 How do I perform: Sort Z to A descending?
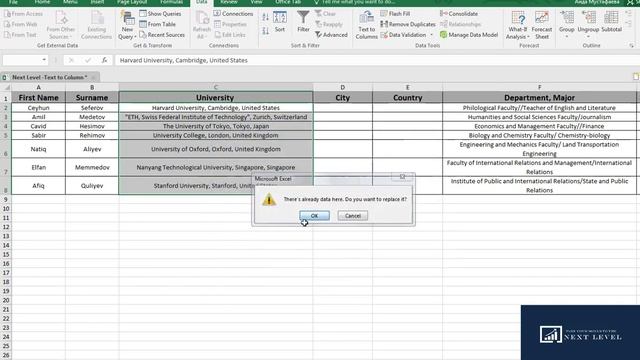pyautogui.click(x=265, y=31)
